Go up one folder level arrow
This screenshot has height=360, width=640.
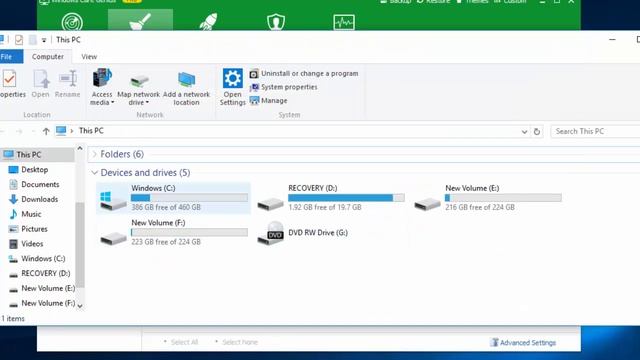[46, 131]
